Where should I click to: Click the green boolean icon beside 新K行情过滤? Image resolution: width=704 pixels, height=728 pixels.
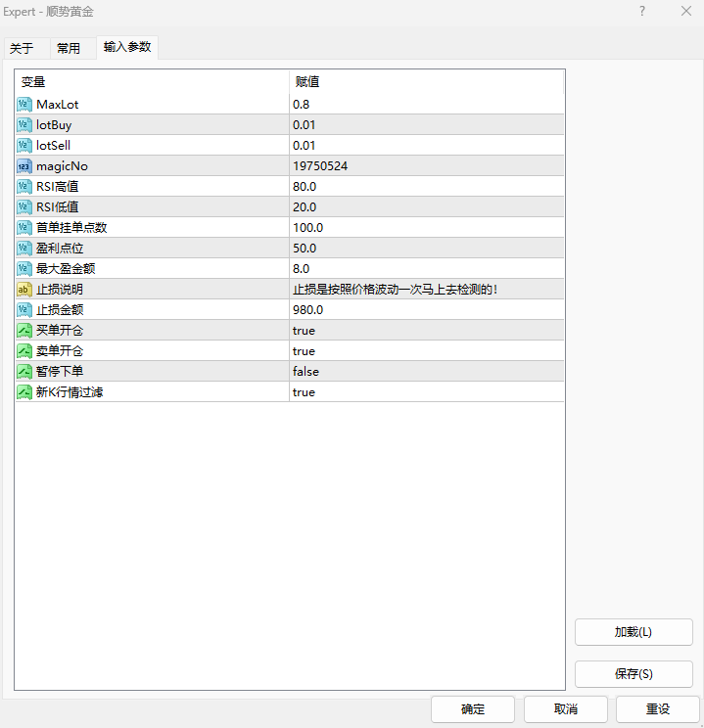point(24,392)
